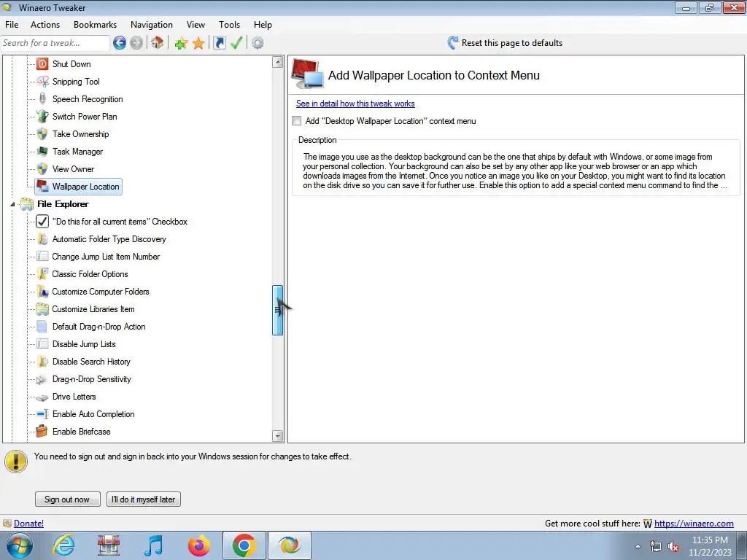The image size is (747, 560).
Task: Show hidden tray icons arrow
Action: 638,547
